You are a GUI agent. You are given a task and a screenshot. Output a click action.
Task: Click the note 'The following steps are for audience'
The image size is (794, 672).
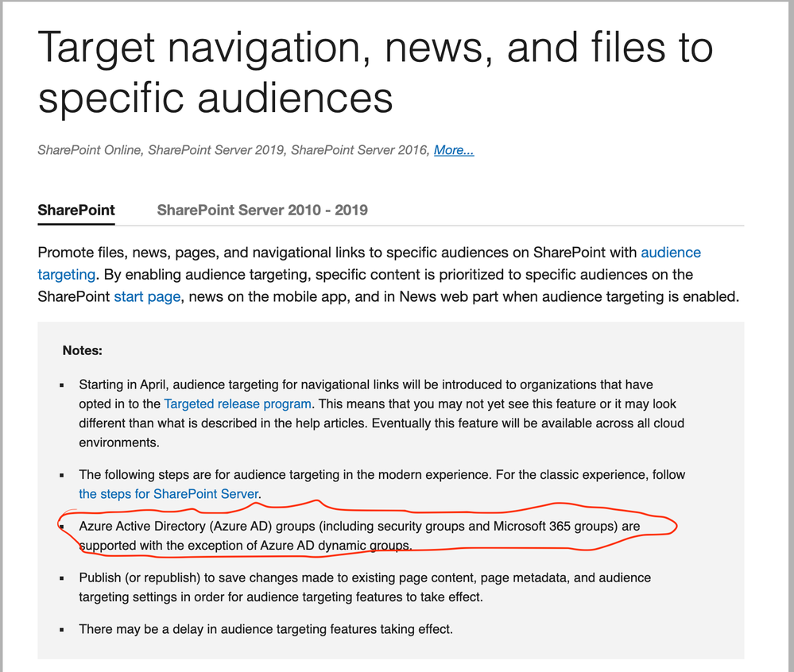pos(382,485)
